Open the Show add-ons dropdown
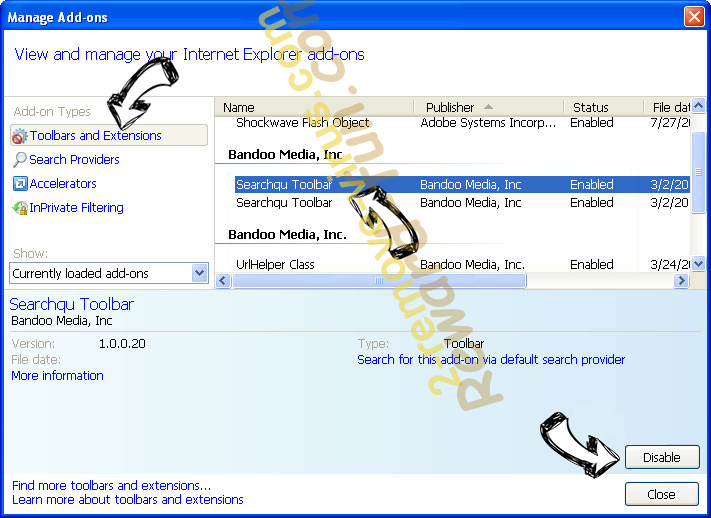Viewport: 711px width, 518px height. pos(108,273)
